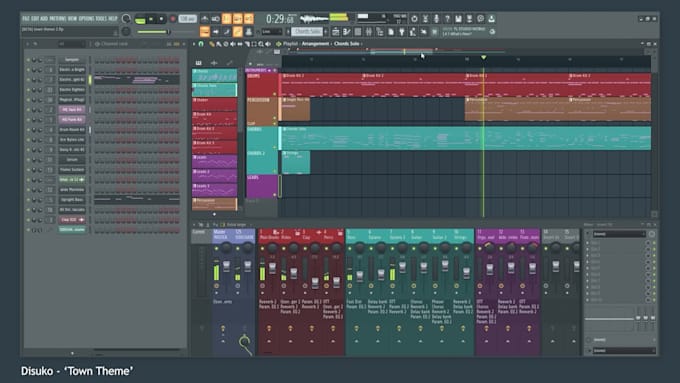Viewport: 680px width, 383px height.
Task: Toggle typing keyboard to piano icon
Action: coord(204,32)
